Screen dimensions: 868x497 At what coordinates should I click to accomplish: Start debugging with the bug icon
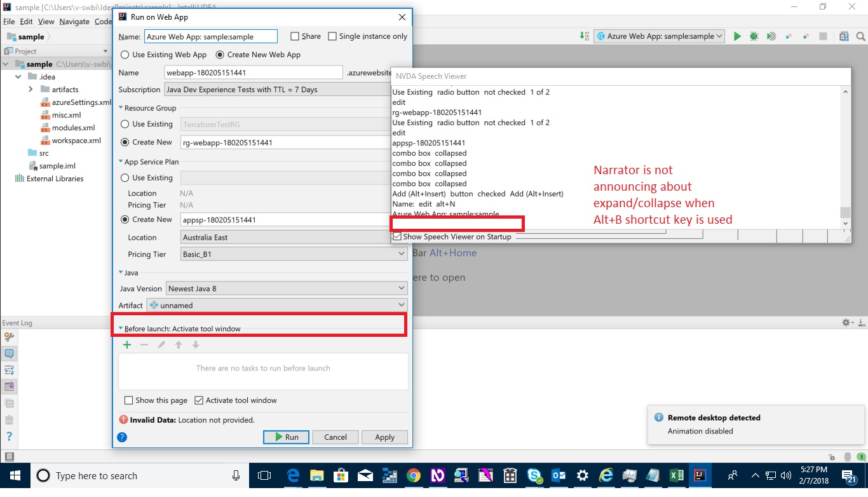click(x=754, y=36)
